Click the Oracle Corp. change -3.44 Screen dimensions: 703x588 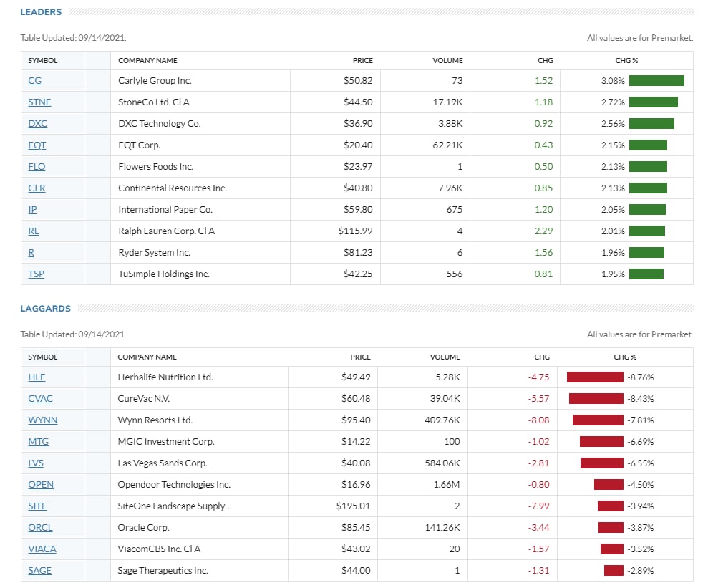point(538,528)
